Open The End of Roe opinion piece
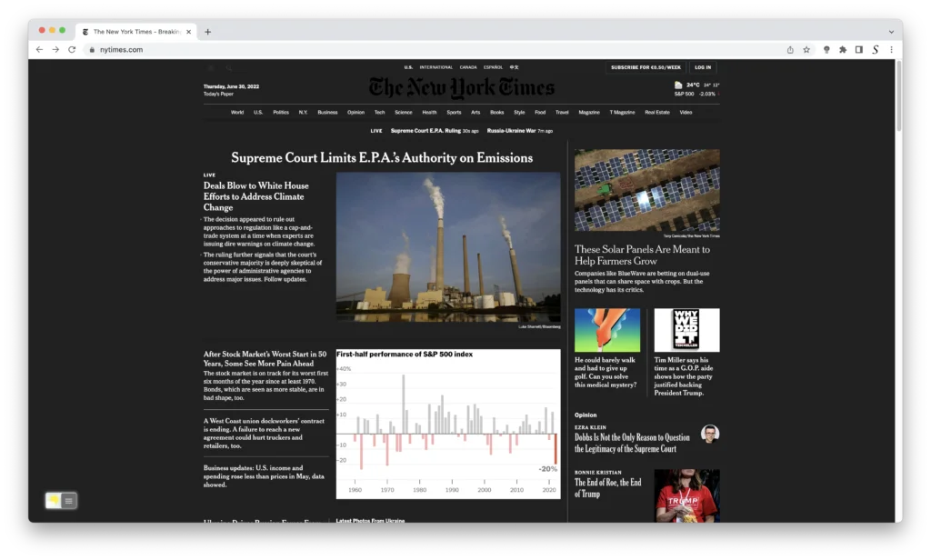Viewport: 931px width, 560px height. click(x=608, y=488)
